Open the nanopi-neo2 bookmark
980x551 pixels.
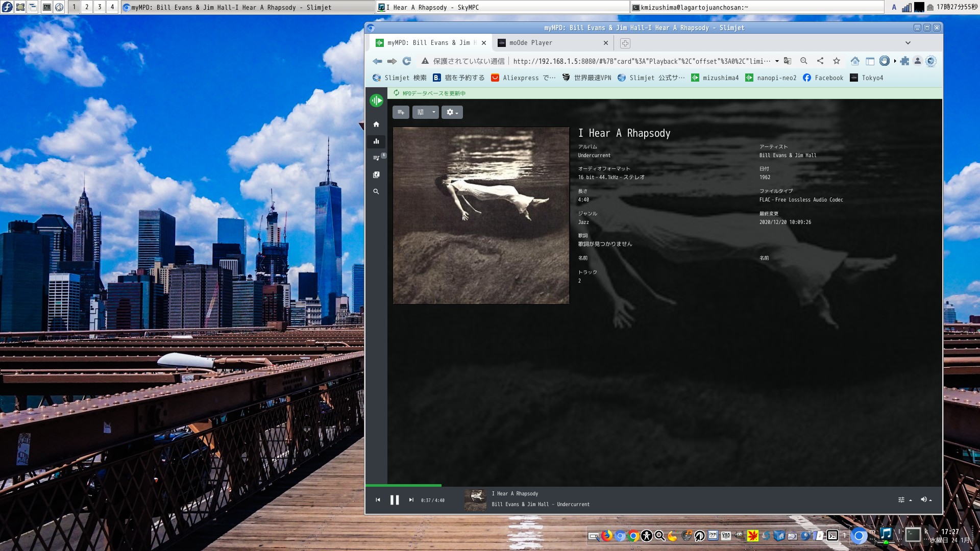coord(771,78)
